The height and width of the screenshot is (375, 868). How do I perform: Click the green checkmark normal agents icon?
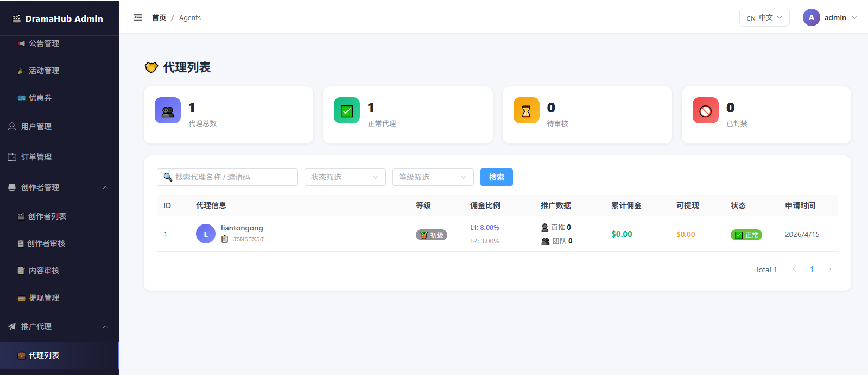[347, 110]
